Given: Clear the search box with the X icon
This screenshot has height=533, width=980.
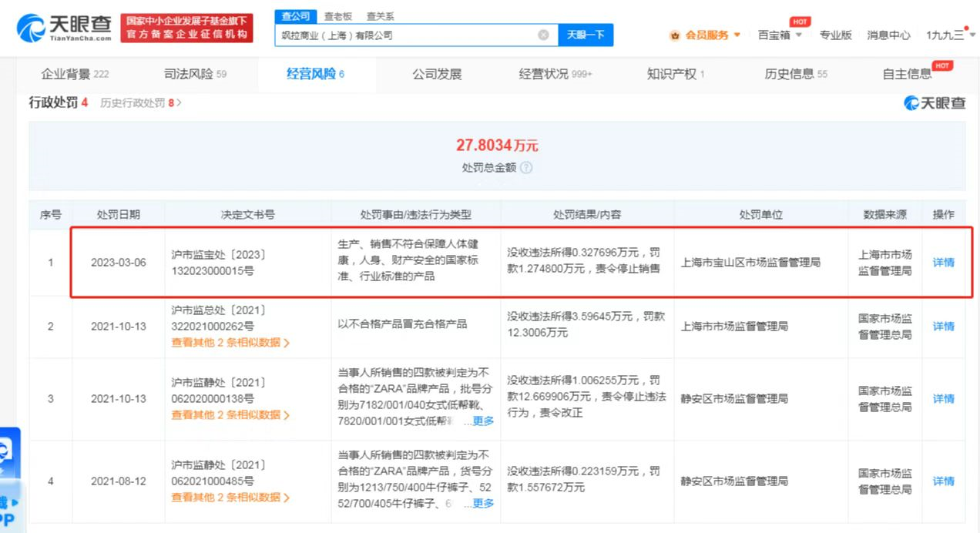Looking at the screenshot, I should point(543,35).
